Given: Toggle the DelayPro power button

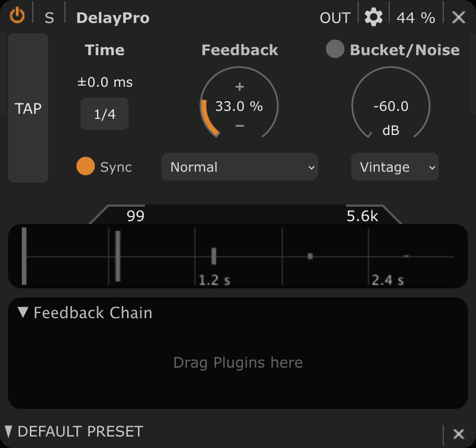Looking at the screenshot, I should [x=17, y=16].
